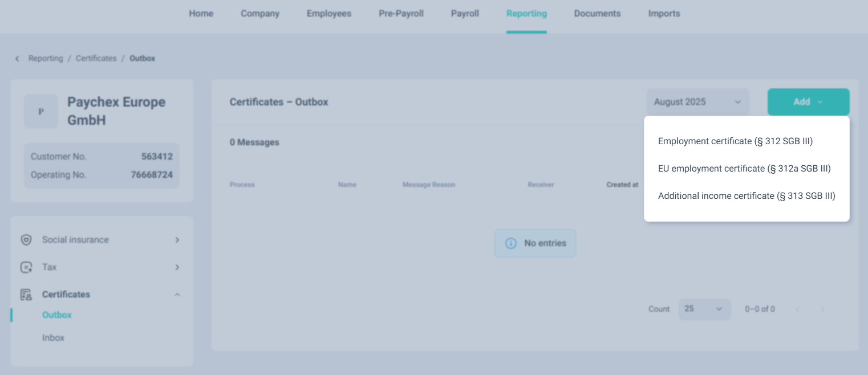Image resolution: width=868 pixels, height=375 pixels.
Task: Open the Count per page dropdown
Action: [x=704, y=309]
